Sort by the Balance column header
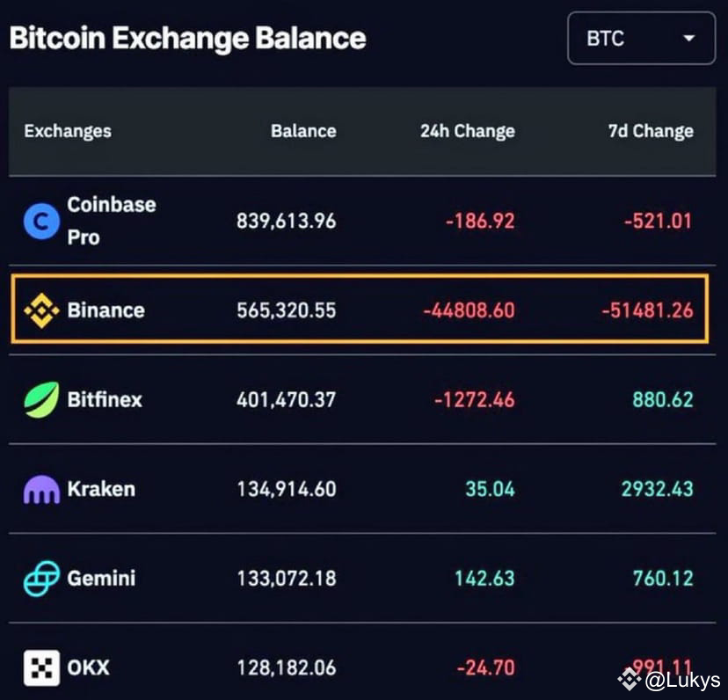Image resolution: width=728 pixels, height=700 pixels. click(303, 131)
